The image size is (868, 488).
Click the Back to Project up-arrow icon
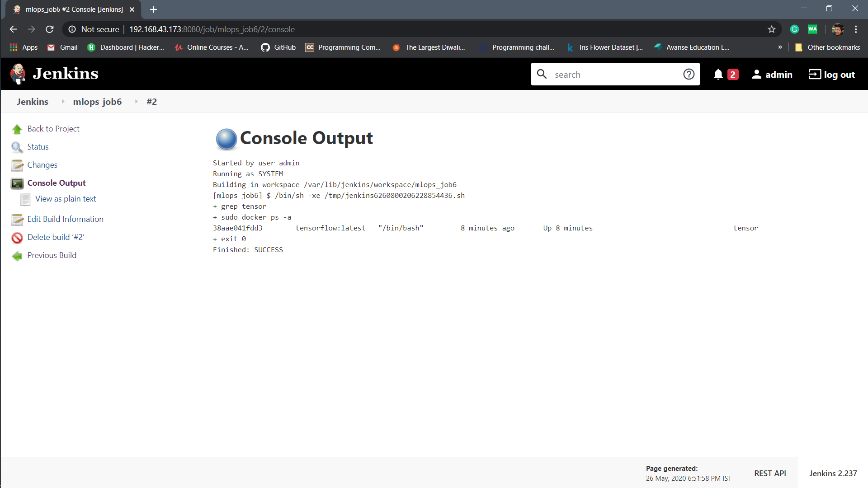pyautogui.click(x=17, y=129)
